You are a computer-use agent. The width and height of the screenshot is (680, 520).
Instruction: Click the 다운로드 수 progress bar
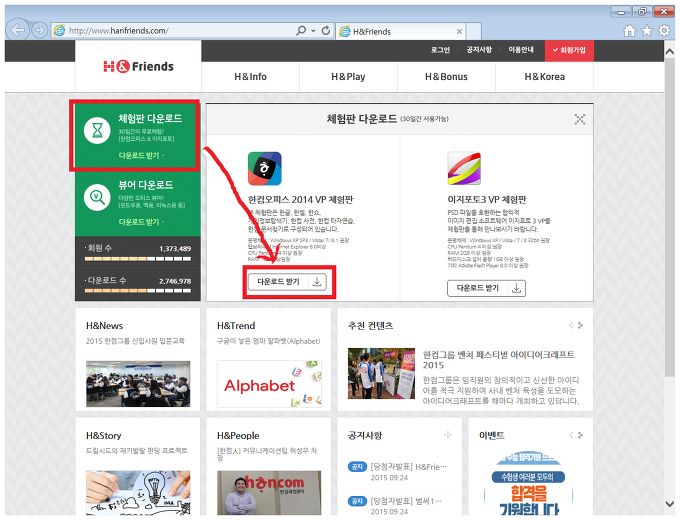tap(138, 291)
